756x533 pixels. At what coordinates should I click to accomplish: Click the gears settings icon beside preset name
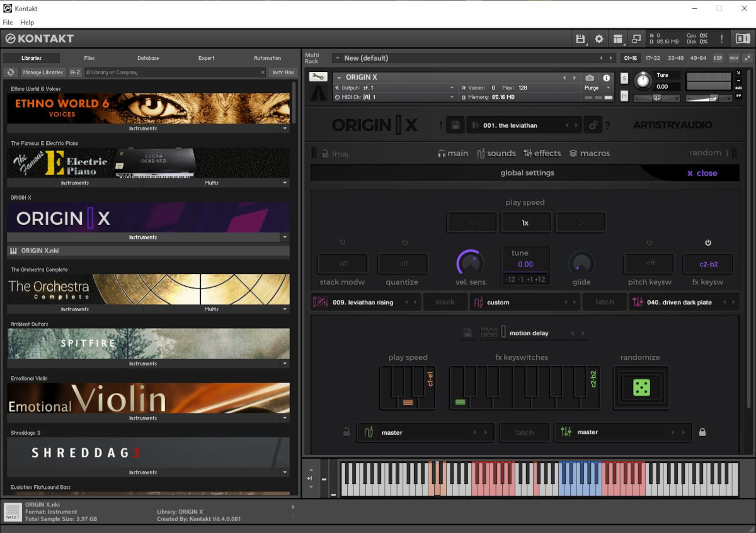[x=593, y=125]
